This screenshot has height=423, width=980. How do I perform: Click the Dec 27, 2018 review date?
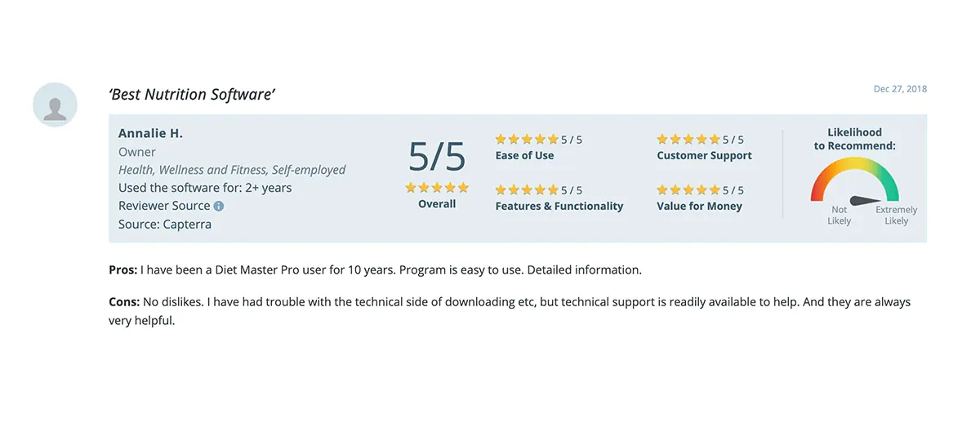coord(900,89)
